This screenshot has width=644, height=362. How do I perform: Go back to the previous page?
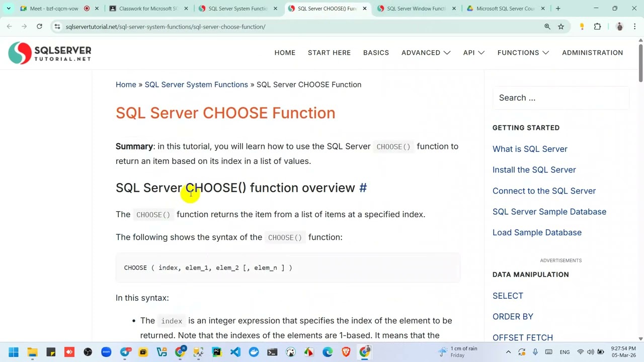pyautogui.click(x=9, y=27)
